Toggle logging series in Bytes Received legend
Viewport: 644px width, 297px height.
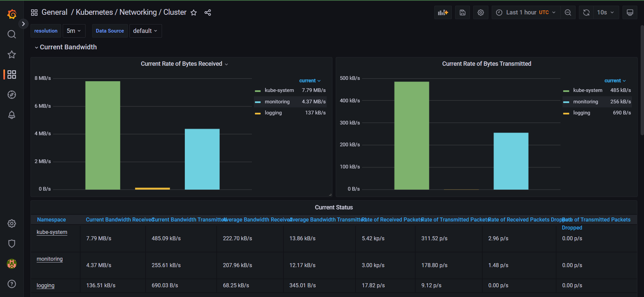pyautogui.click(x=273, y=113)
